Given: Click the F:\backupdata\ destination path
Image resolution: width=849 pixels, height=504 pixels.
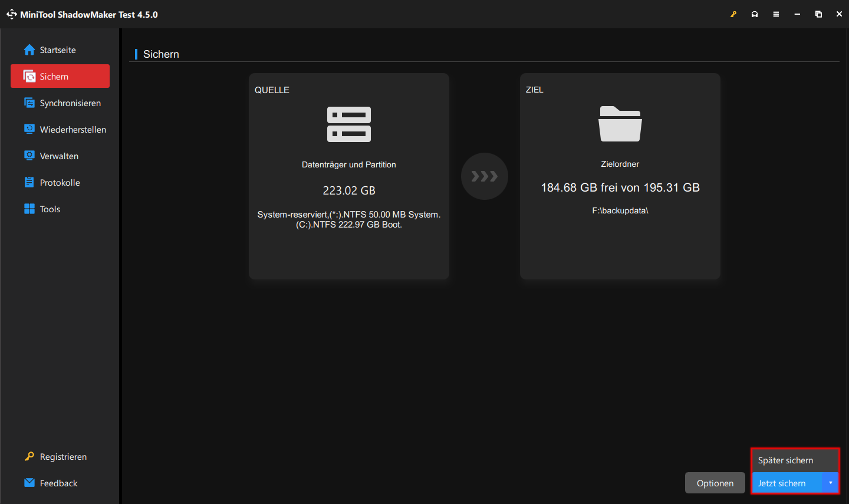Looking at the screenshot, I should (620, 210).
